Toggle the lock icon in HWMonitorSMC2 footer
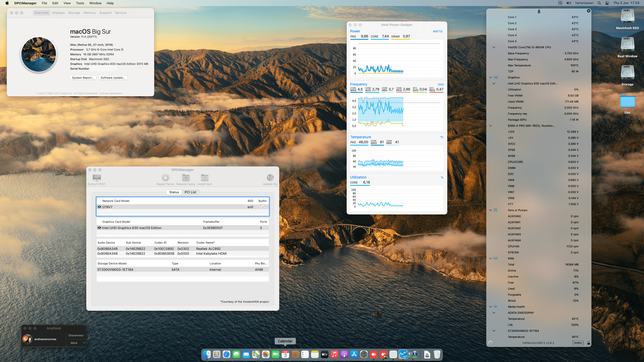The image size is (644, 362). (x=588, y=343)
